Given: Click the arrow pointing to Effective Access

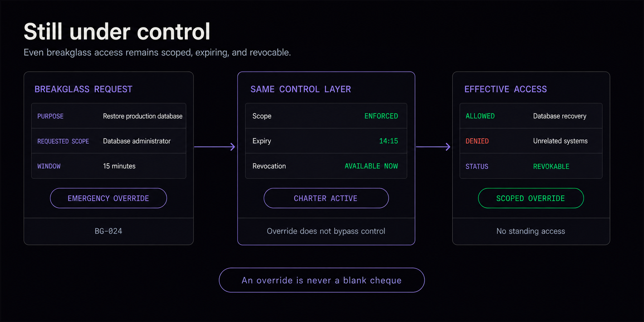Looking at the screenshot, I should 433,147.
